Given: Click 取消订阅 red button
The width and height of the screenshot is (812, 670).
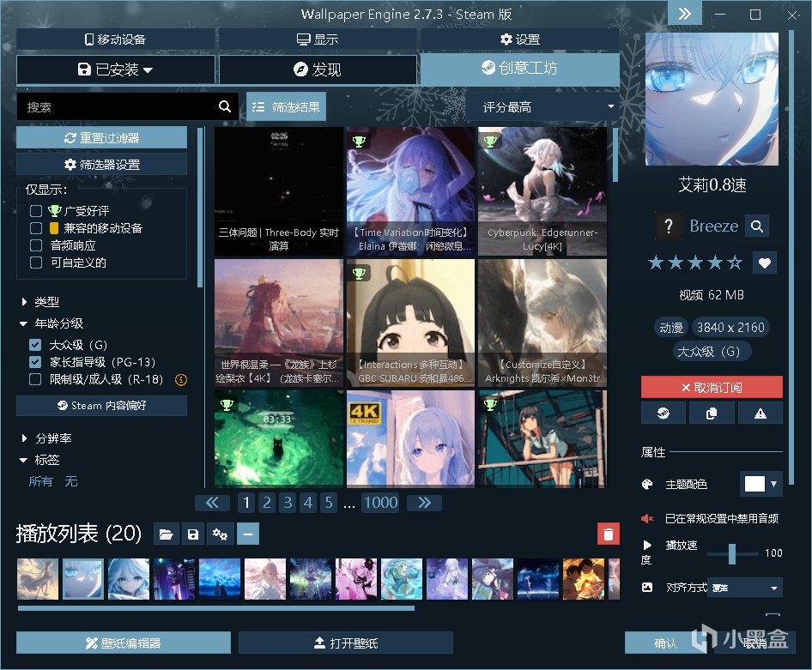Looking at the screenshot, I should pyautogui.click(x=712, y=388).
